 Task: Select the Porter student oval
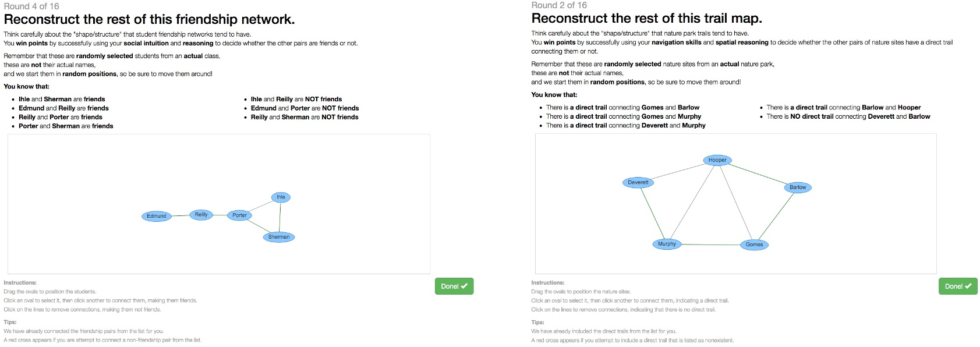(239, 215)
